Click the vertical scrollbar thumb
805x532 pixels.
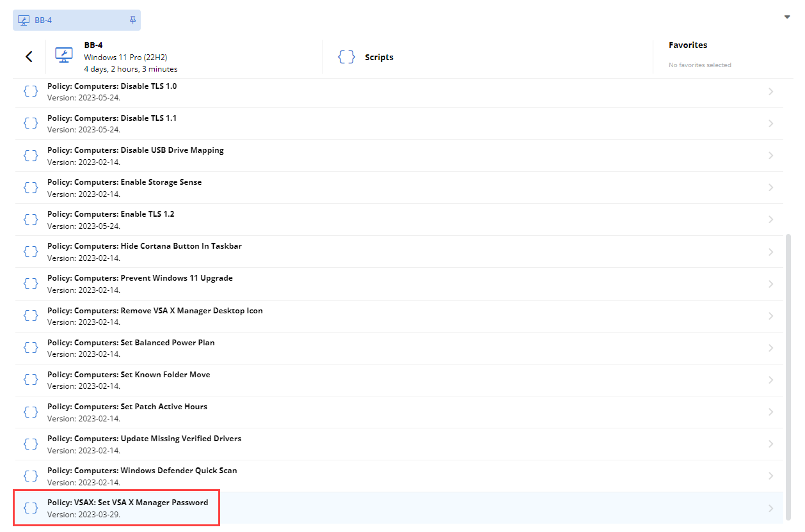788,377
